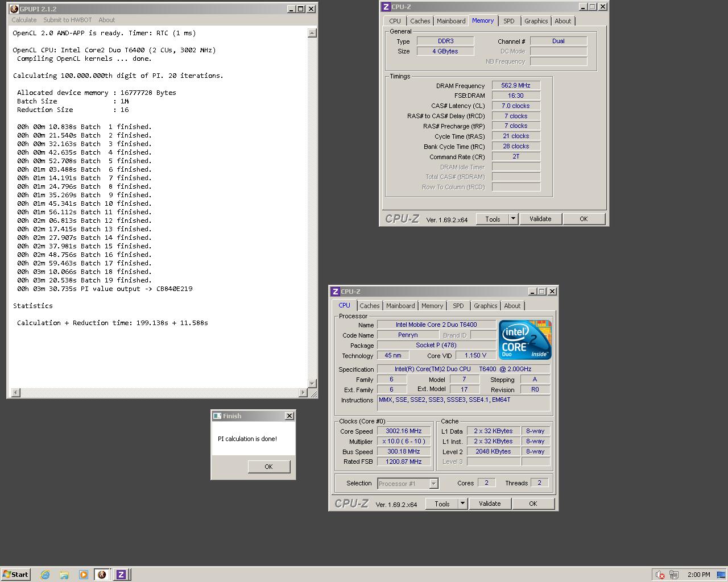Screen dimensions: 728x582
Task: Click the Code Name Penryn field
Action: pyautogui.click(x=408, y=335)
